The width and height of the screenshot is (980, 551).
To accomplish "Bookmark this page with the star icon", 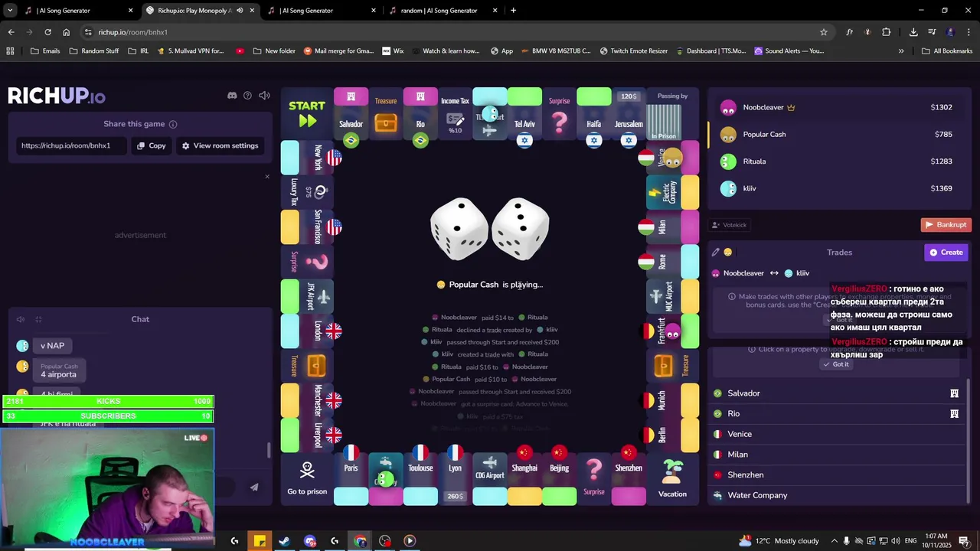I will pos(824,32).
